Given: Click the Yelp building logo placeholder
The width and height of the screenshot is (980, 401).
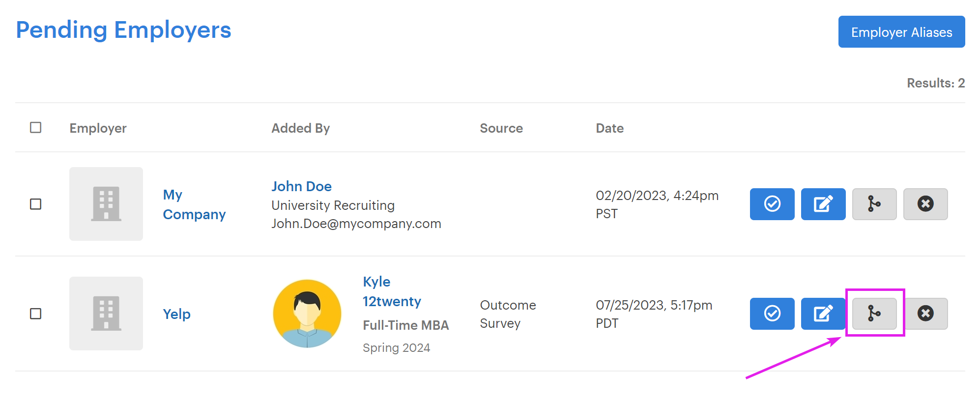Looking at the screenshot, I should pos(106,314).
